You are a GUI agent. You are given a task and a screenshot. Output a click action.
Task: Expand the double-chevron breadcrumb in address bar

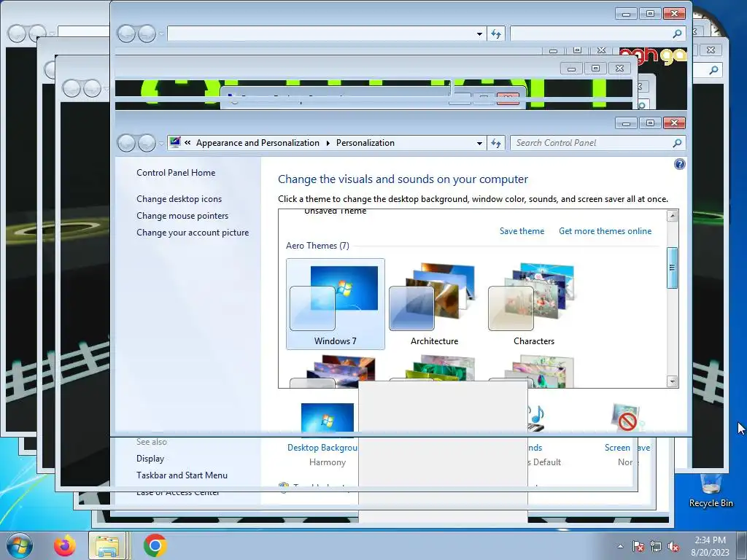(187, 142)
